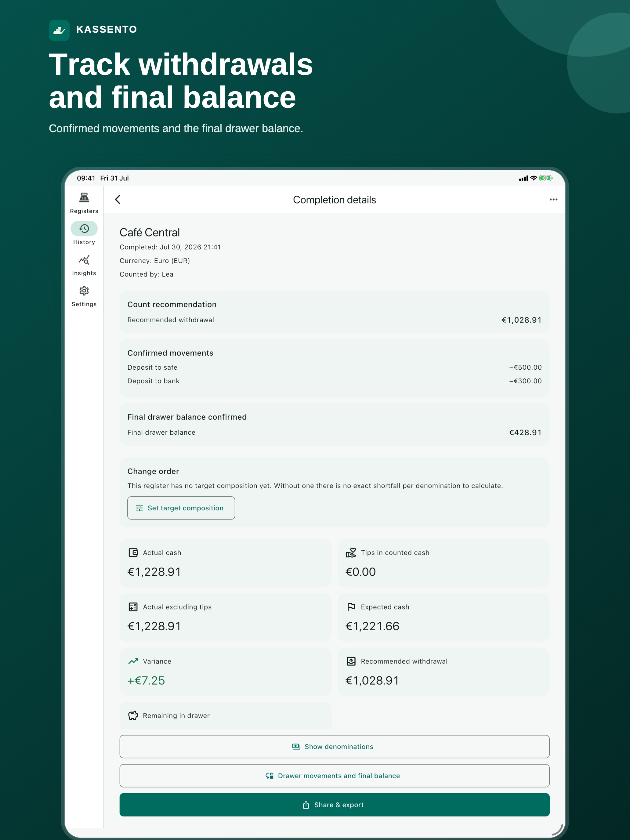Click the 09:41 status bar clock
The height and width of the screenshot is (840, 630).
tap(86, 178)
